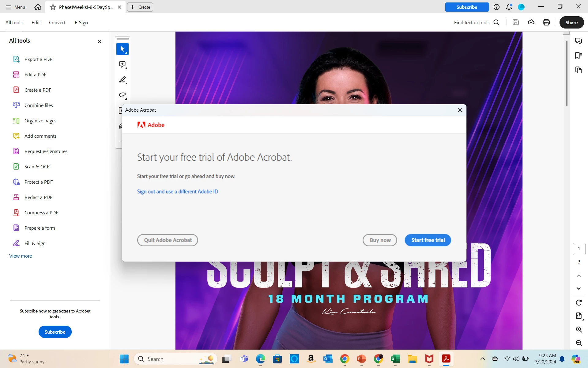Viewport: 588px width, 368px height.
Task: Expand View more tools list
Action: [x=21, y=256]
